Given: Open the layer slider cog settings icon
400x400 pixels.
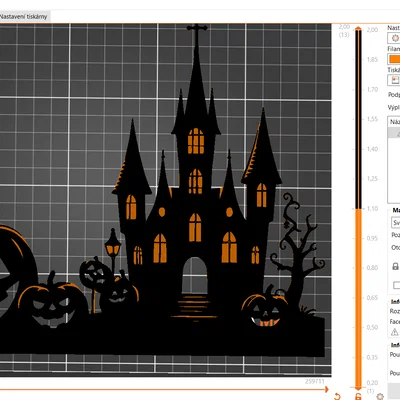Looking at the screenshot, I should click(x=380, y=396).
